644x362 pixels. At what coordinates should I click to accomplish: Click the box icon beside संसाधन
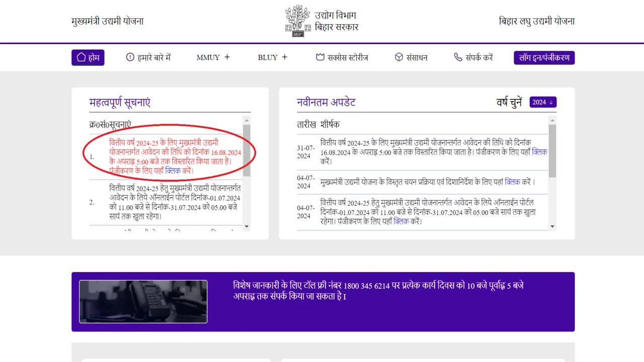point(399,57)
